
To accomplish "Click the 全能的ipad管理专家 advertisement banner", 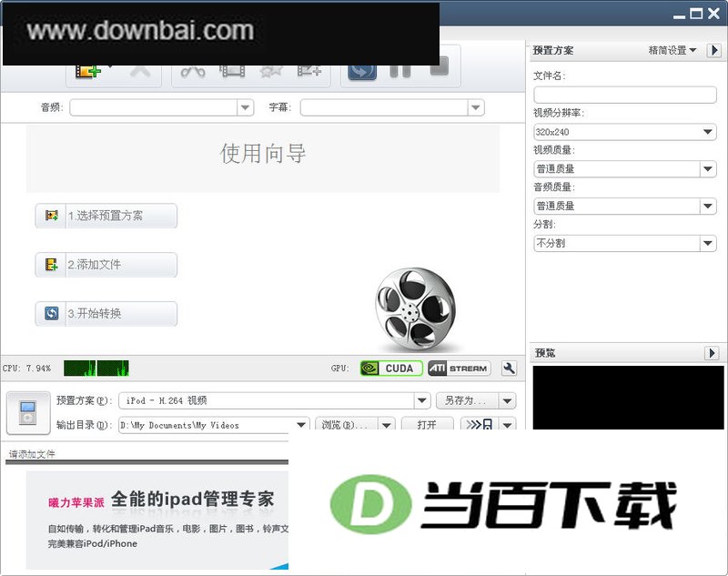I will click(157, 520).
